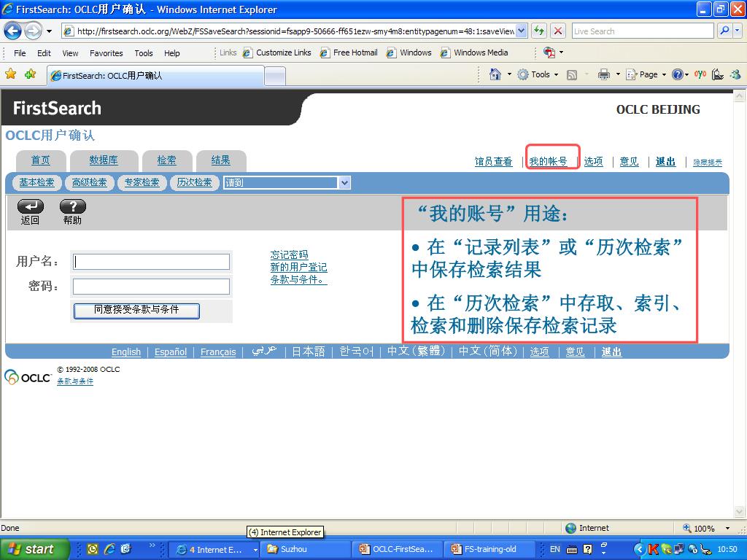Viewport: 747px width, 560px height.
Task: Click the RSS feeds icon
Action: [572, 75]
